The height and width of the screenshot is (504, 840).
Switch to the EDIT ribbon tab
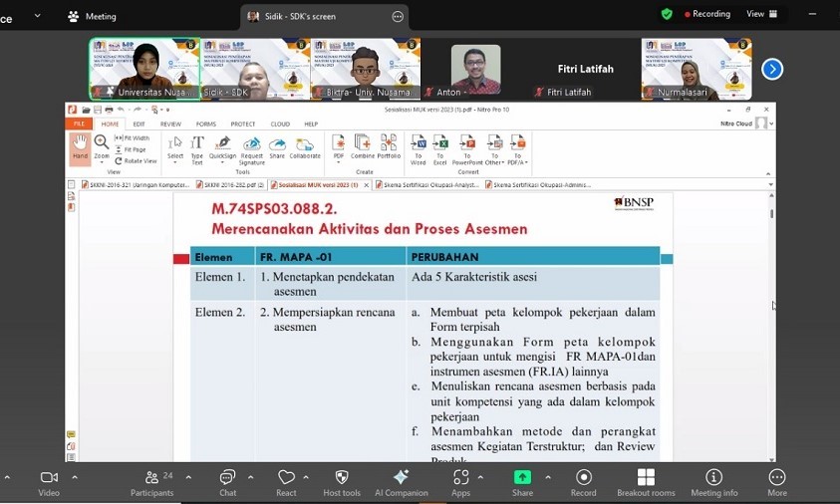click(139, 124)
